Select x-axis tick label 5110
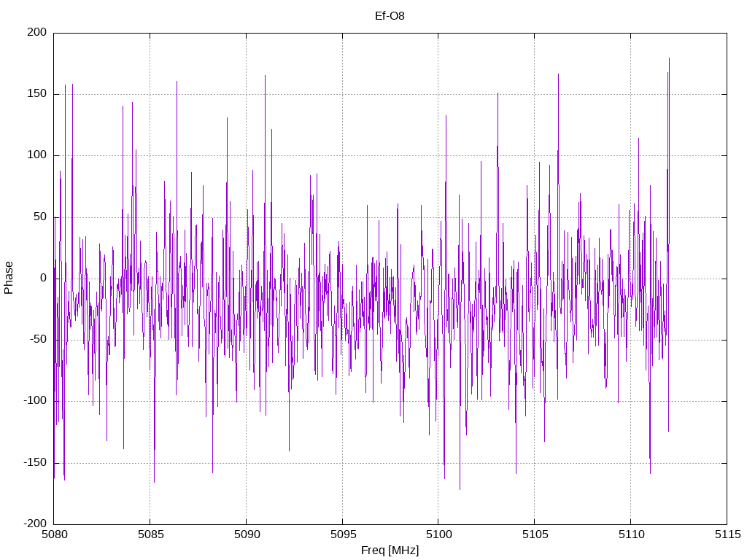This screenshot has height=560, width=747. click(631, 534)
